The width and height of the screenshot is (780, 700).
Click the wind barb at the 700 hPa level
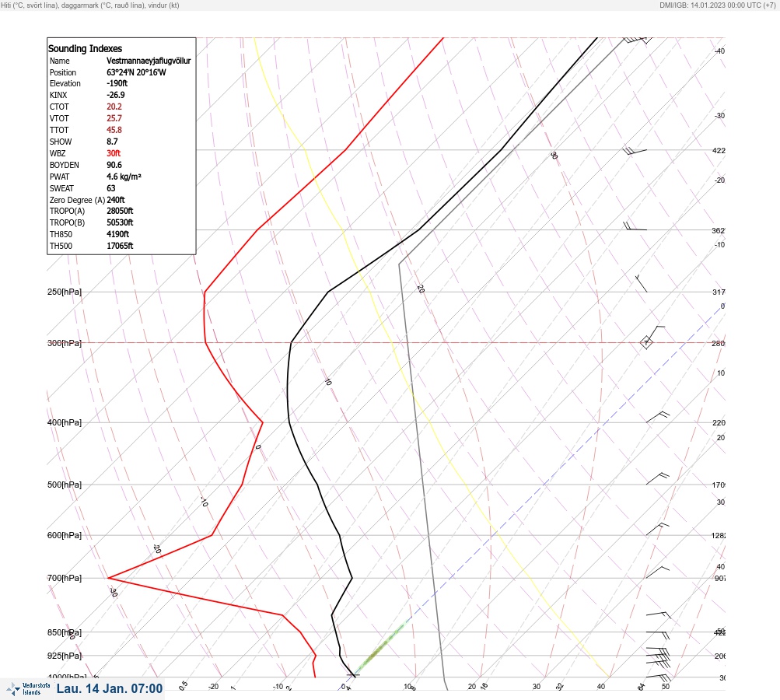(x=658, y=572)
